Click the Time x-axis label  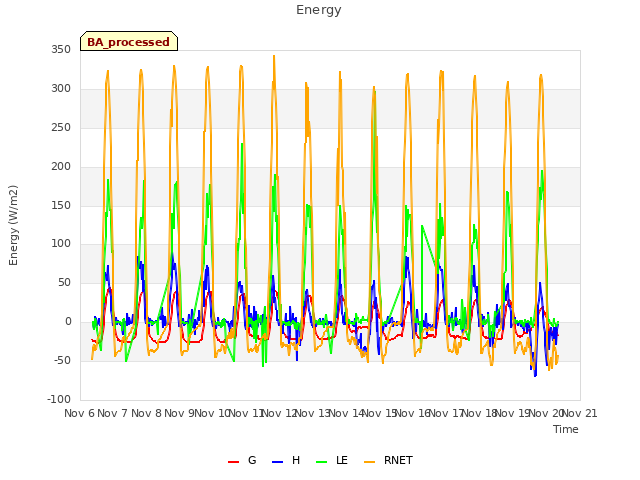click(566, 429)
